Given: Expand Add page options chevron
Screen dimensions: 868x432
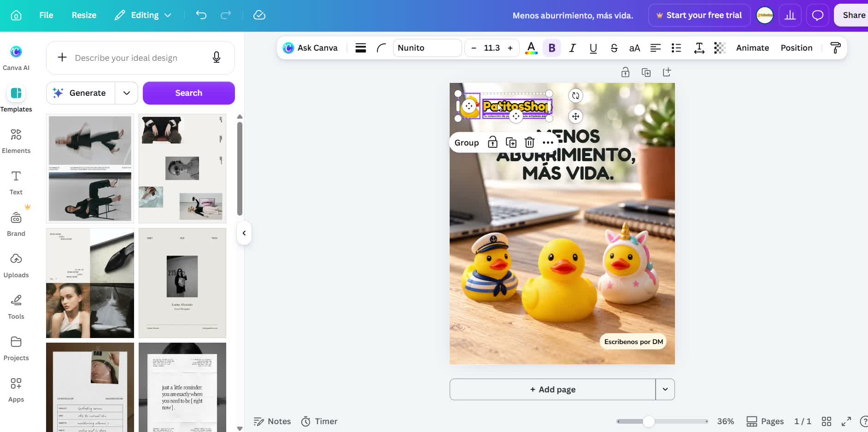Looking at the screenshot, I should point(665,389).
